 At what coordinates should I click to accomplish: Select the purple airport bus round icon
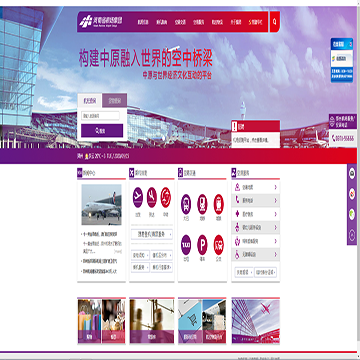[186, 204]
